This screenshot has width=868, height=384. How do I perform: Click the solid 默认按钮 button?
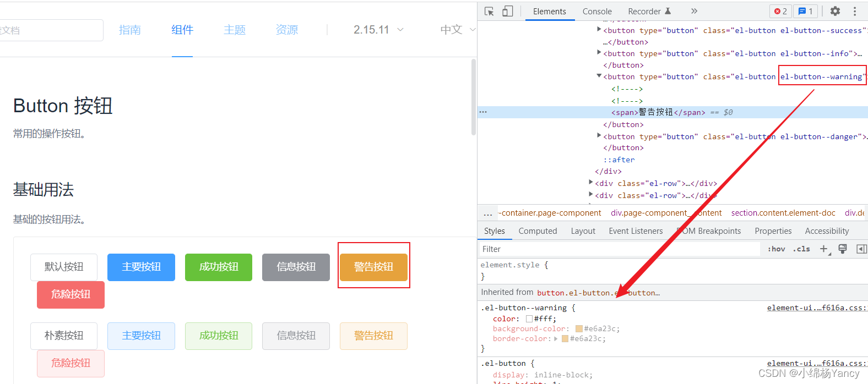coord(64,267)
